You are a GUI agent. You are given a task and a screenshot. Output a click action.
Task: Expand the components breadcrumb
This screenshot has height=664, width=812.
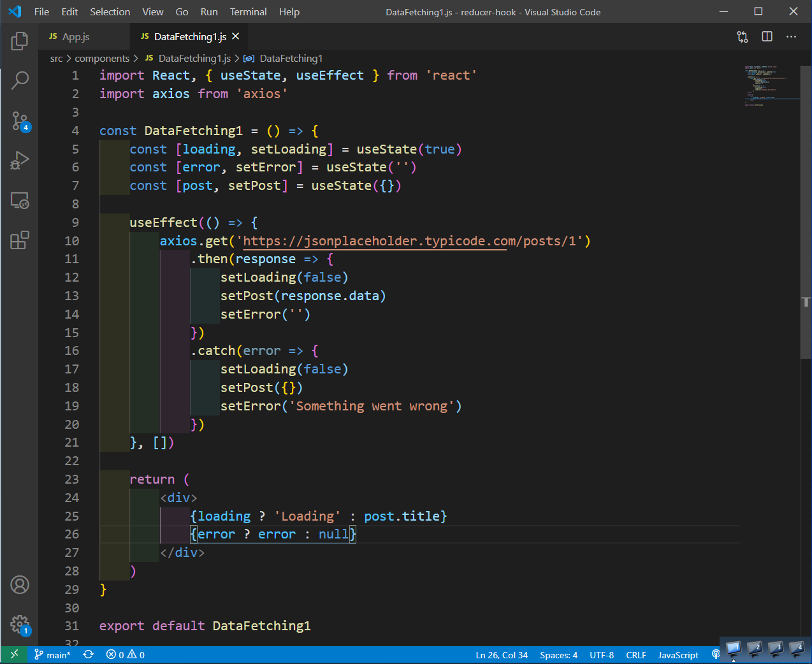pos(102,59)
